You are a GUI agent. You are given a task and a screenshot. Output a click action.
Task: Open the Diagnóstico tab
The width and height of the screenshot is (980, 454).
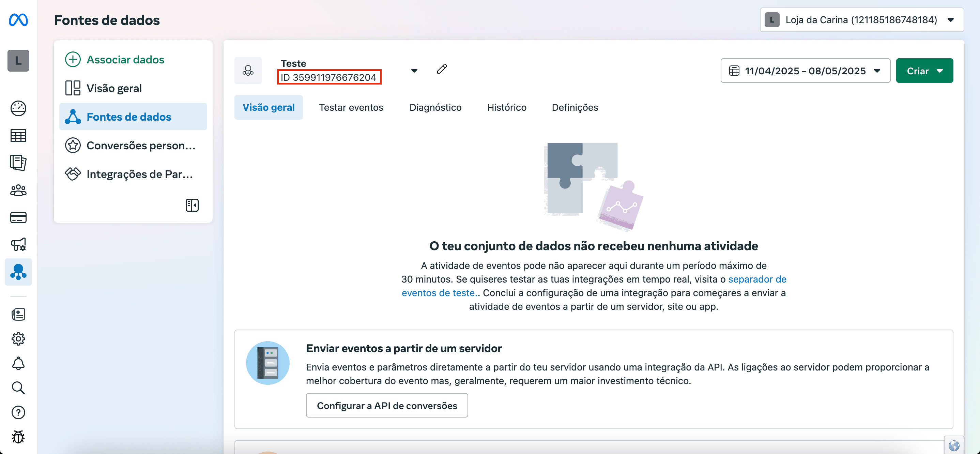[435, 107]
